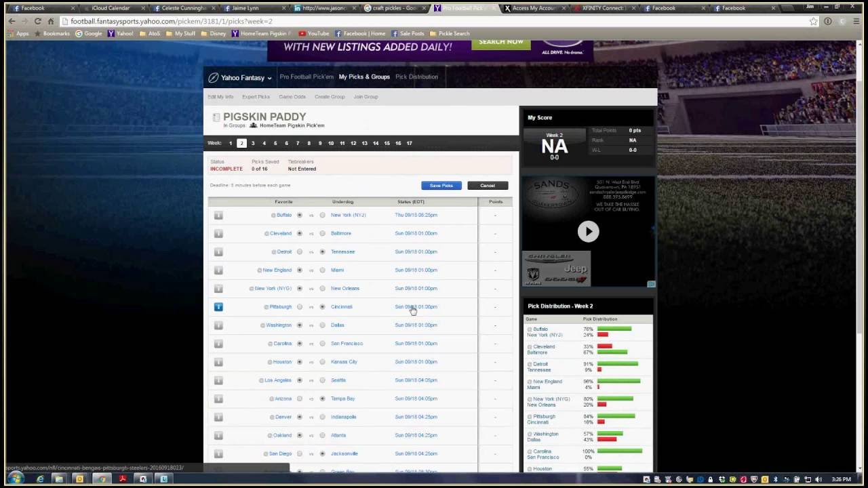Open matchup info icon for Houston row
This screenshot has width=868, height=488.
pos(218,361)
